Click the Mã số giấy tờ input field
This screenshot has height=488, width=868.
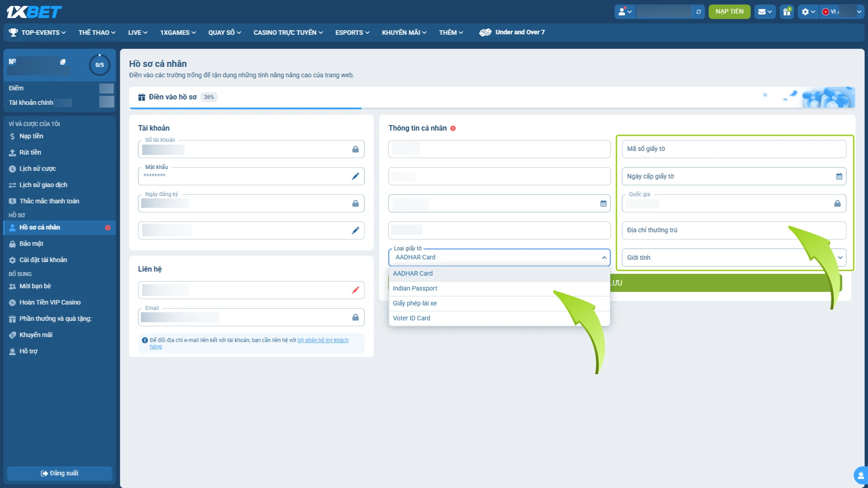point(734,149)
